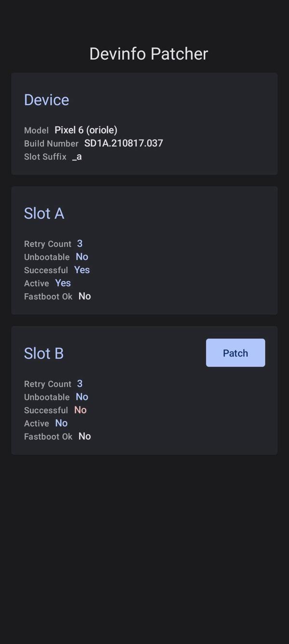Click the Successful No value in Slot B
This screenshot has width=289, height=644.
click(x=80, y=410)
